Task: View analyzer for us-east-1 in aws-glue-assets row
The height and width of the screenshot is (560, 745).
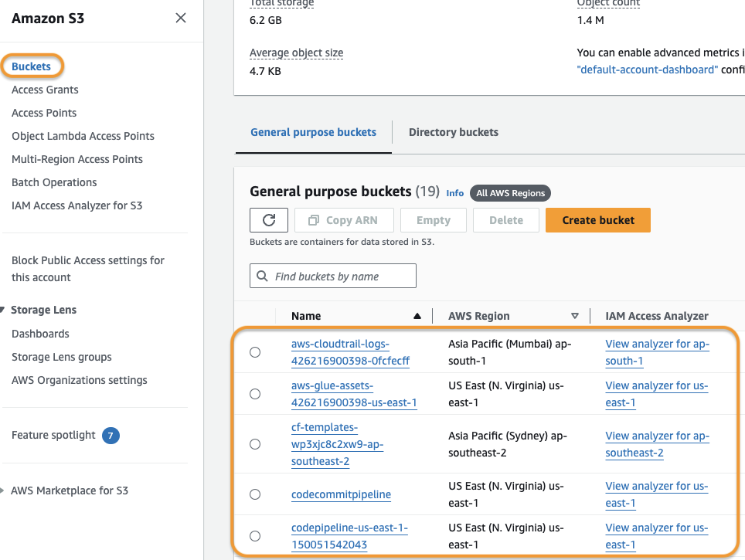Action: pyautogui.click(x=657, y=394)
